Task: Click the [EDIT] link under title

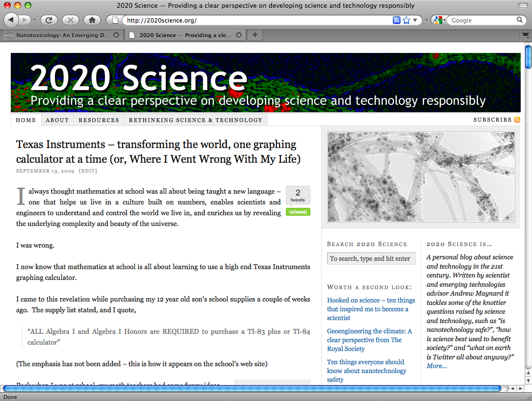Action: point(88,171)
